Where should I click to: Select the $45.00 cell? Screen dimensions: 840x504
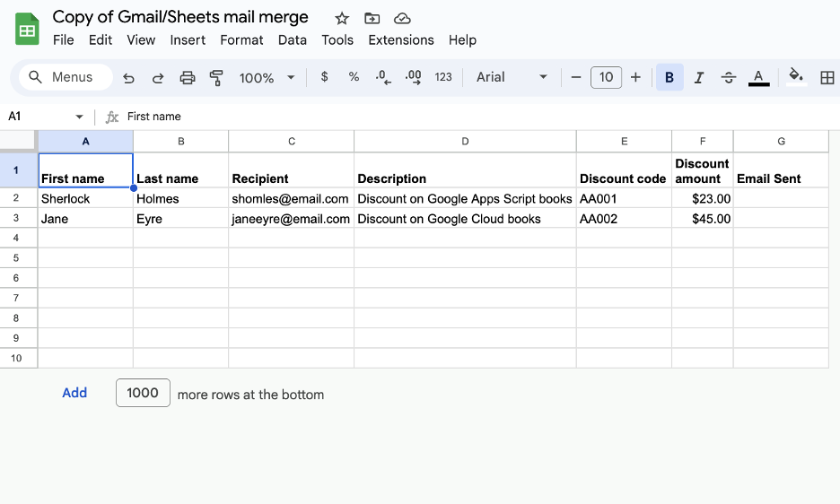pos(703,219)
